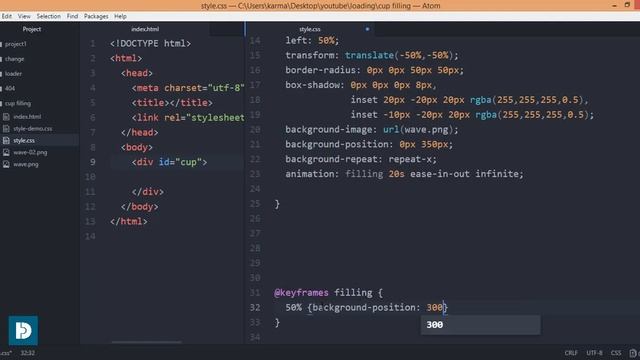Expand the project1 folder
This screenshot has width=640, height=360.
16,44
